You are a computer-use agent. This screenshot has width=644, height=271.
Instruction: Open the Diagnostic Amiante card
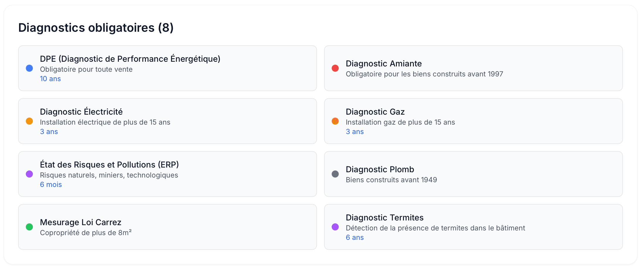tap(473, 68)
